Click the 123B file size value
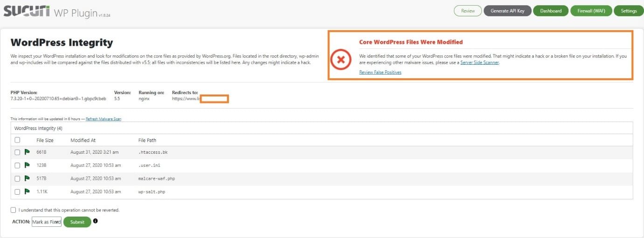 (x=42, y=165)
